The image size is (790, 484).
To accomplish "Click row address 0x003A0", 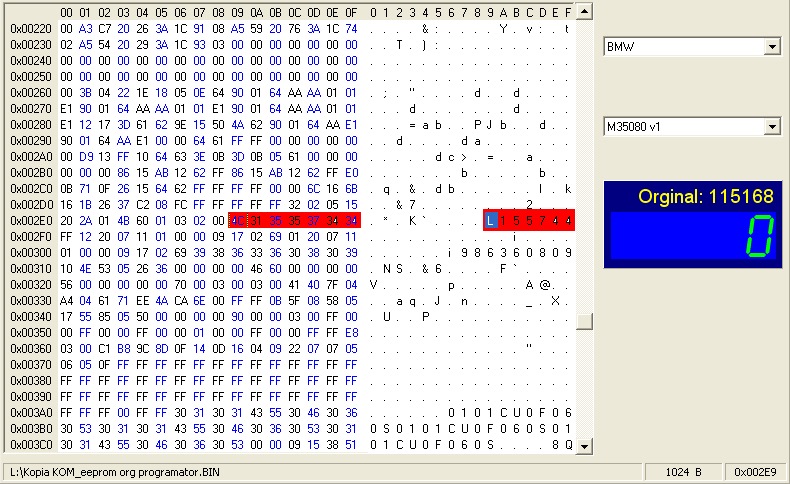I will pyautogui.click(x=31, y=413).
